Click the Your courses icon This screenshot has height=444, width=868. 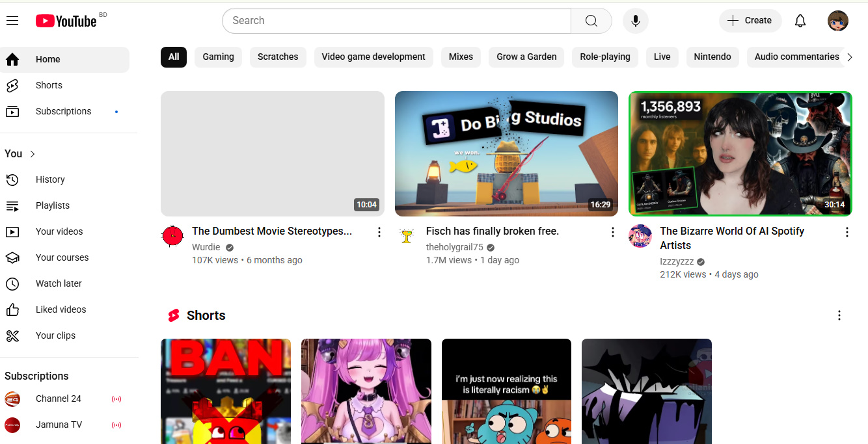tap(12, 257)
